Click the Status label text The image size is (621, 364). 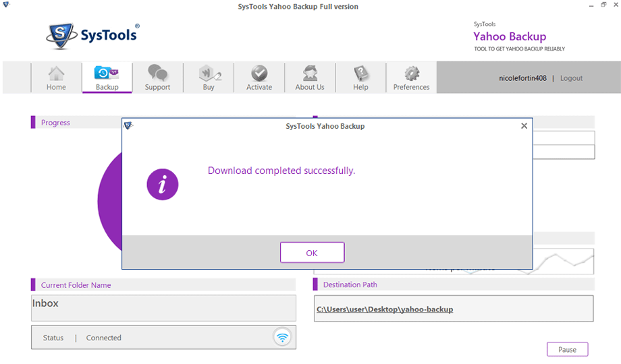(x=53, y=338)
